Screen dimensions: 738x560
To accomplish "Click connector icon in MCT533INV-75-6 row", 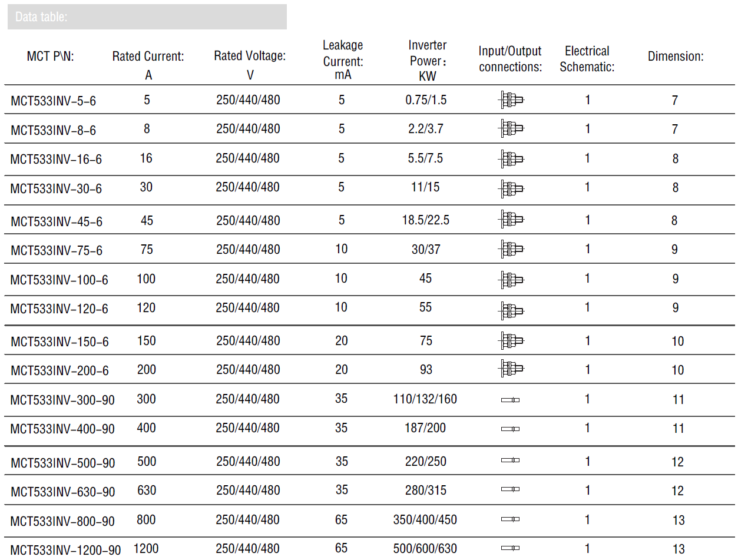I will (511, 249).
